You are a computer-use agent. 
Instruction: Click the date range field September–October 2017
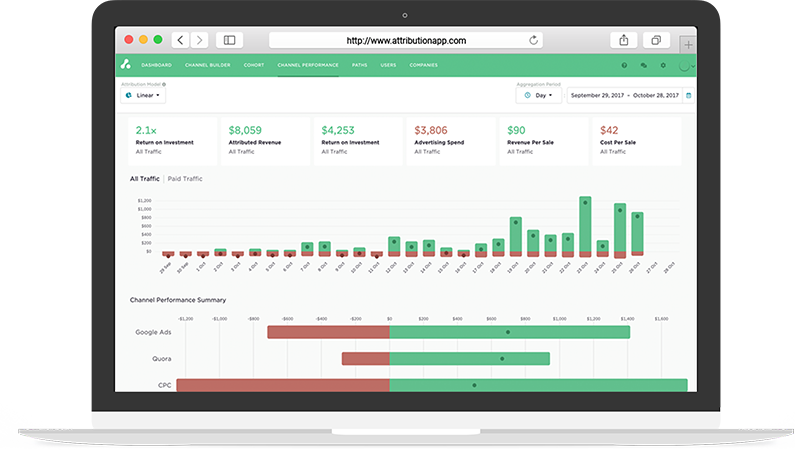[x=625, y=95]
